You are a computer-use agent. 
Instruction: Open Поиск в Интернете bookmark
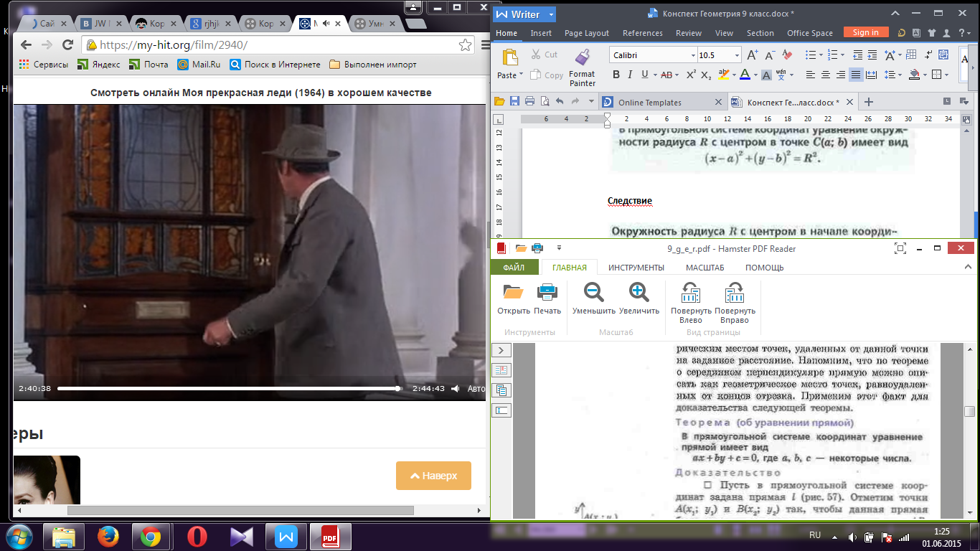tap(275, 65)
